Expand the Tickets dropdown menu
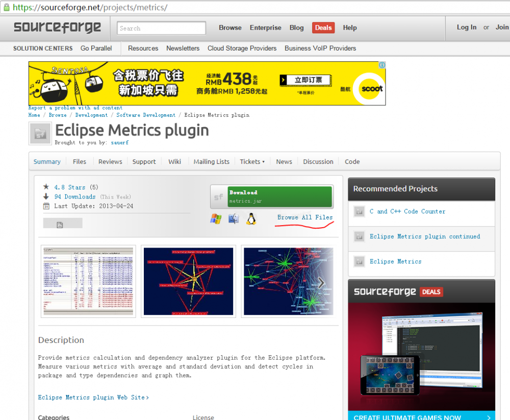The image size is (510, 420). (x=252, y=161)
